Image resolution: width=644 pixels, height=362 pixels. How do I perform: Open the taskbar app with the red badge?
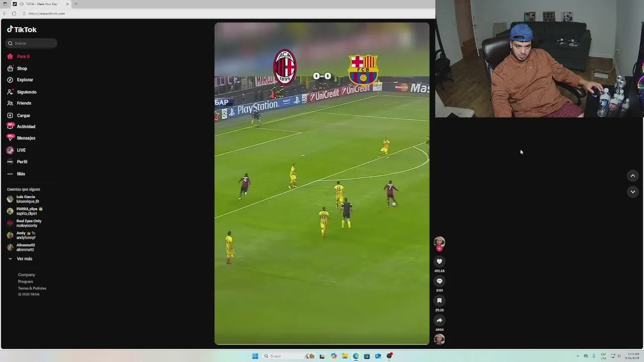[x=389, y=356]
